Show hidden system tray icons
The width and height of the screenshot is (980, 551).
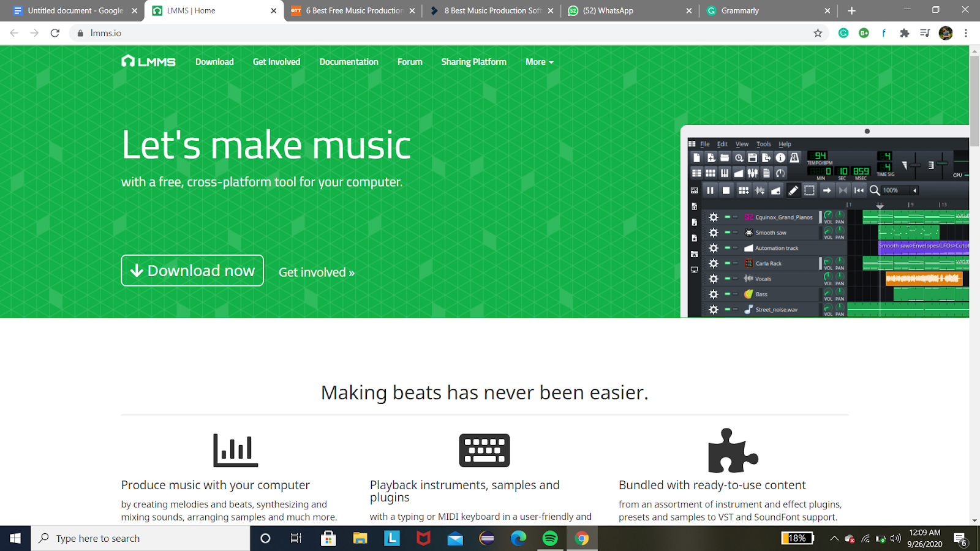(834, 539)
